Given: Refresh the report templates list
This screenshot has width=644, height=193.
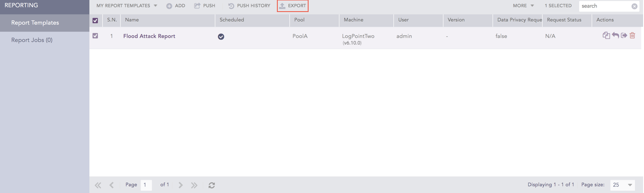Looking at the screenshot, I should (x=212, y=185).
